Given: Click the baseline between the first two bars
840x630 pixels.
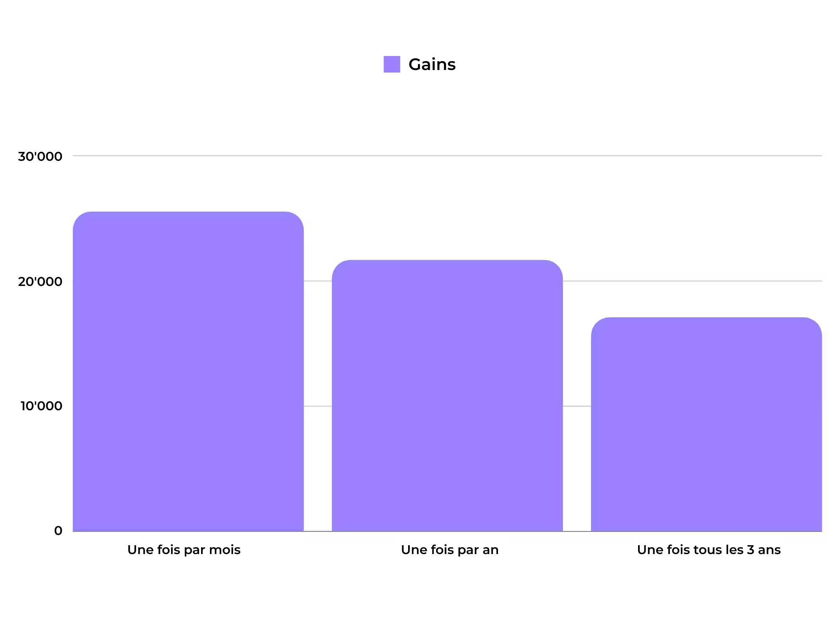Looking at the screenshot, I should [x=318, y=531].
